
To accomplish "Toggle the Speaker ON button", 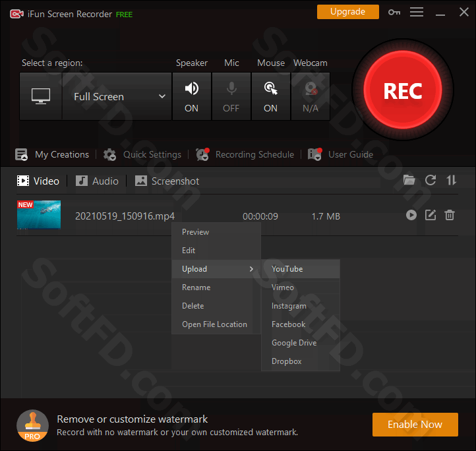I will (192, 96).
